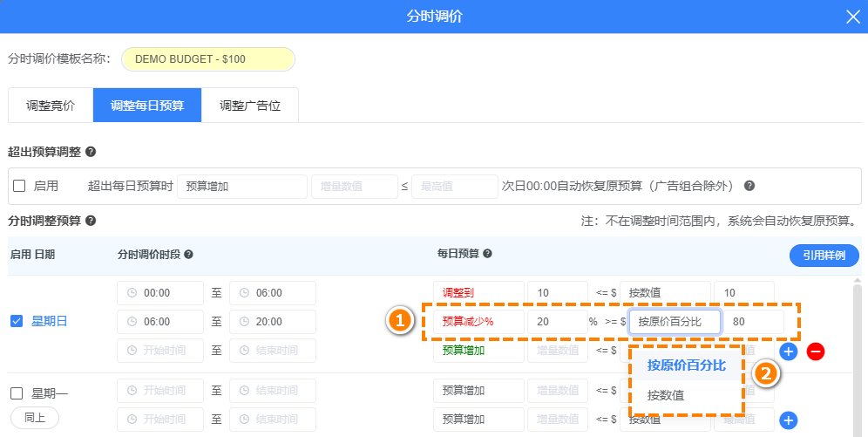Open the 06:00 end time in first row

click(273, 293)
